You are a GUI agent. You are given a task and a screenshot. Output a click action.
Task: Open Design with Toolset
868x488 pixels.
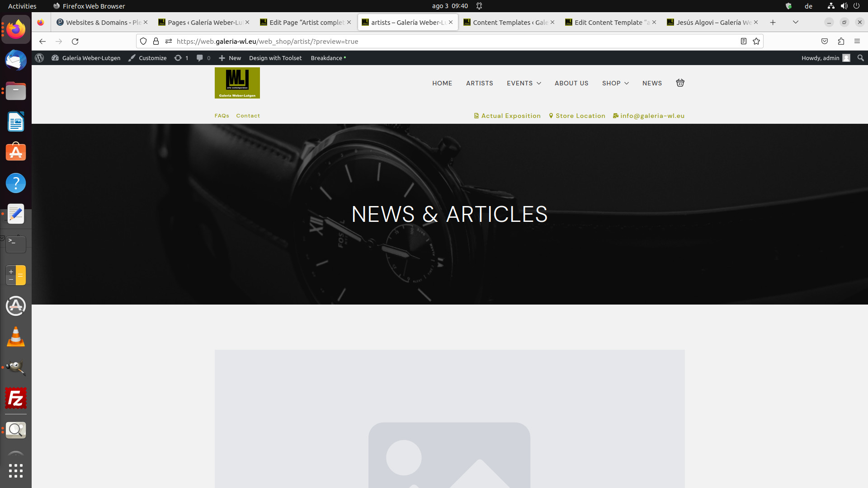tap(275, 58)
